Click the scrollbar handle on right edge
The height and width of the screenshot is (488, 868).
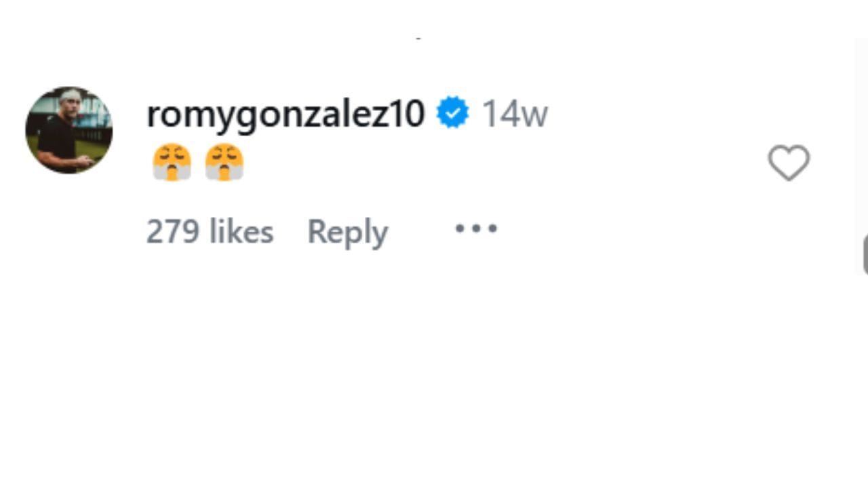point(865,255)
